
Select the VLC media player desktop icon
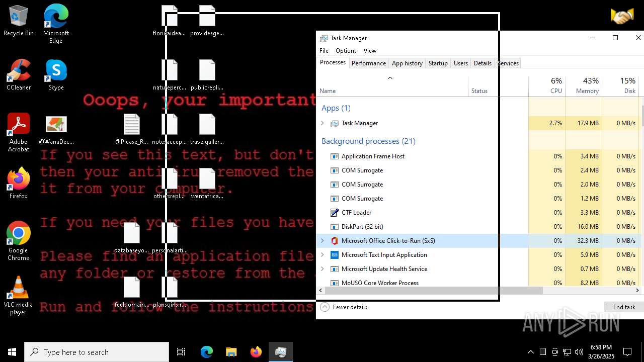[x=19, y=296]
